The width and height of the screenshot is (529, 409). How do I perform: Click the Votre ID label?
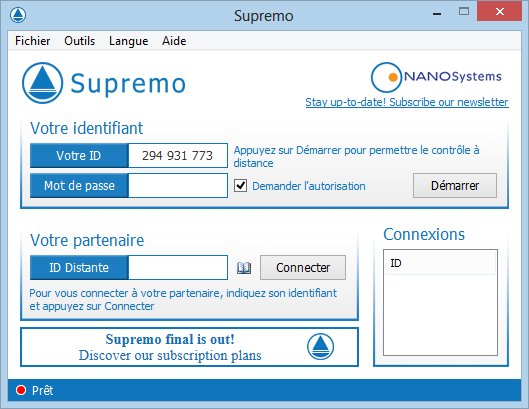79,156
